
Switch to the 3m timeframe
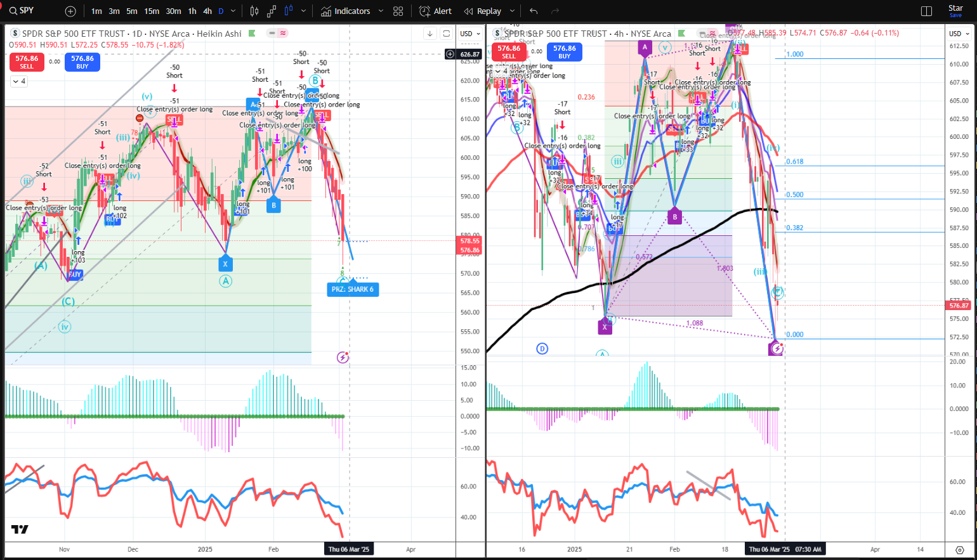[x=114, y=11]
